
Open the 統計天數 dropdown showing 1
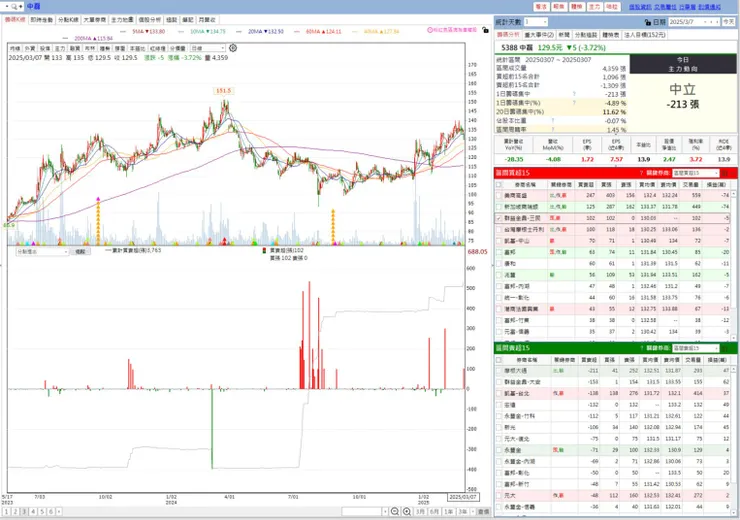tap(536, 22)
